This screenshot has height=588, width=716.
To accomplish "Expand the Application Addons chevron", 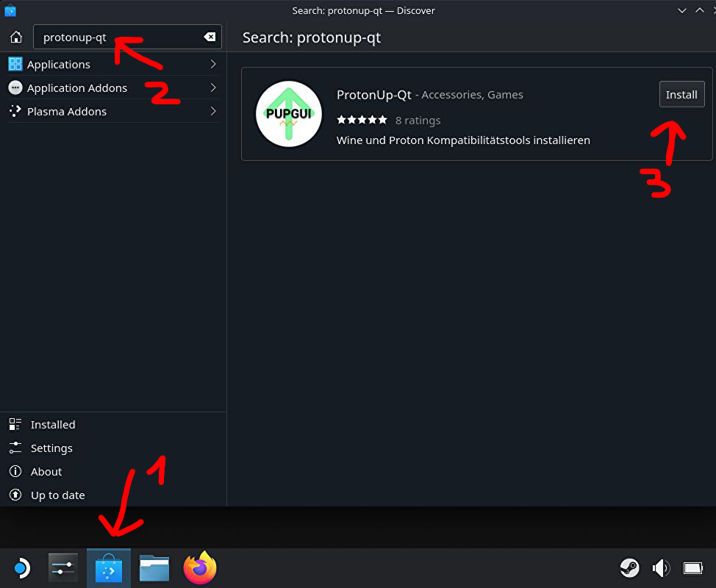I will point(212,87).
